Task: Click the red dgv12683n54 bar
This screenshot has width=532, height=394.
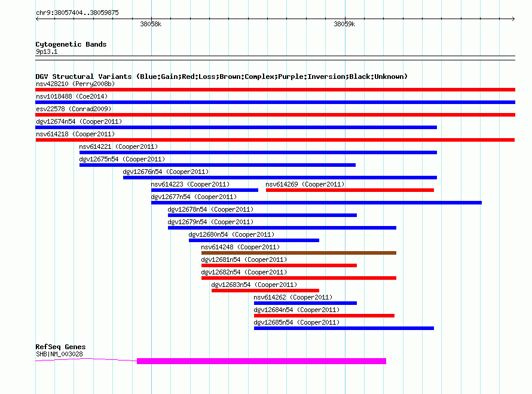Action: pyautogui.click(x=265, y=291)
